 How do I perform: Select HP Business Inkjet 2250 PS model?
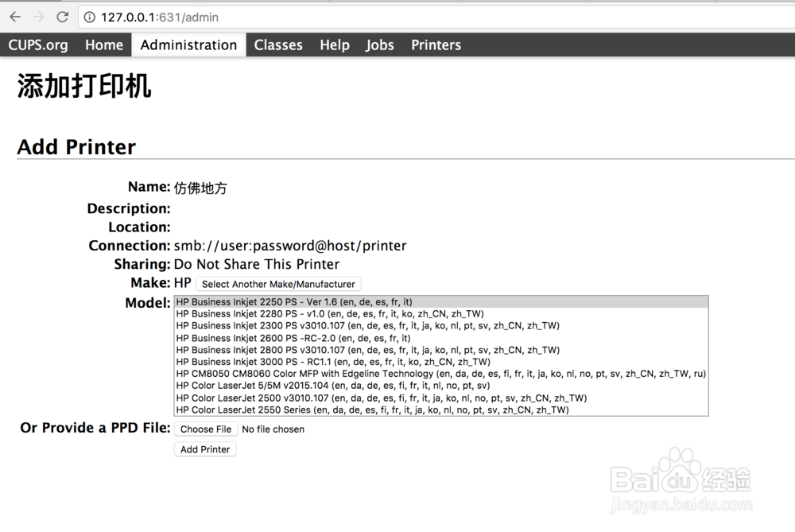(x=294, y=302)
